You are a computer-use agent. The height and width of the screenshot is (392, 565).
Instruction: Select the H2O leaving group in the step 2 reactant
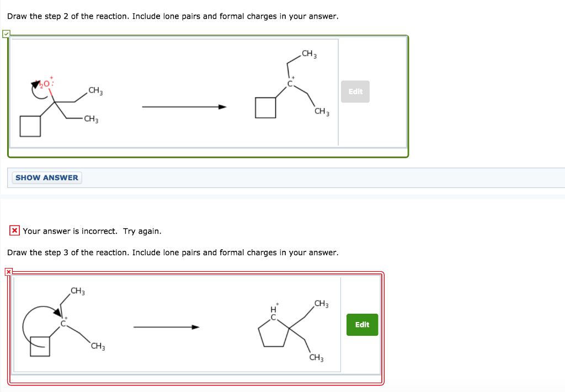47,83
